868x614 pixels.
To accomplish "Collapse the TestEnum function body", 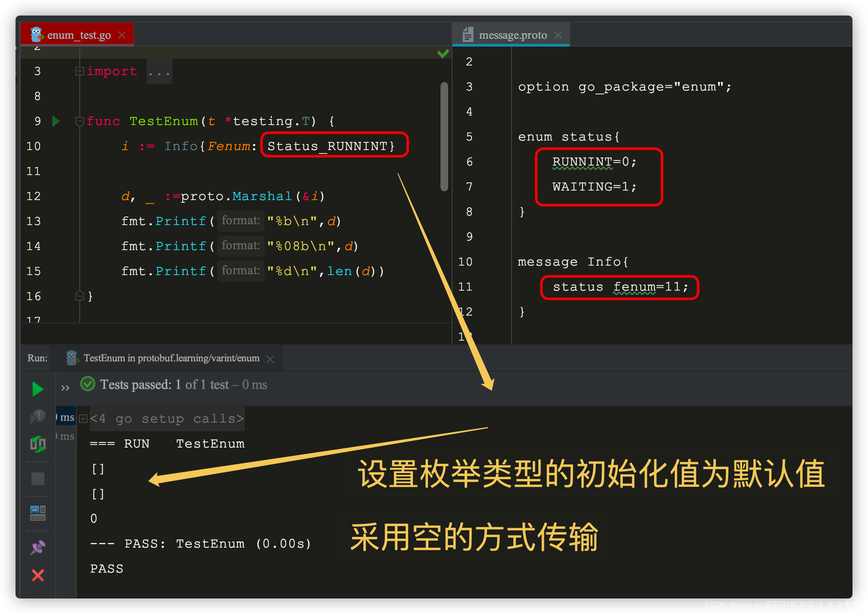I will tap(79, 122).
